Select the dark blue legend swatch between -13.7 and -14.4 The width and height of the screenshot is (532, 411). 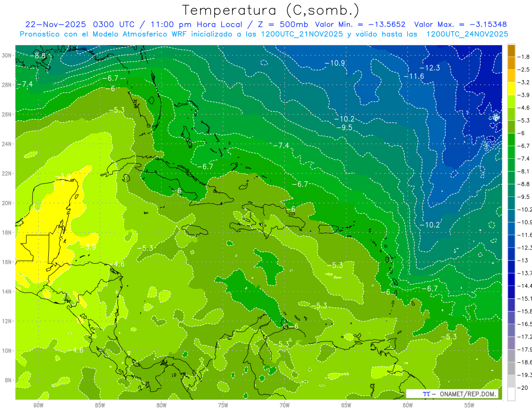coord(511,279)
